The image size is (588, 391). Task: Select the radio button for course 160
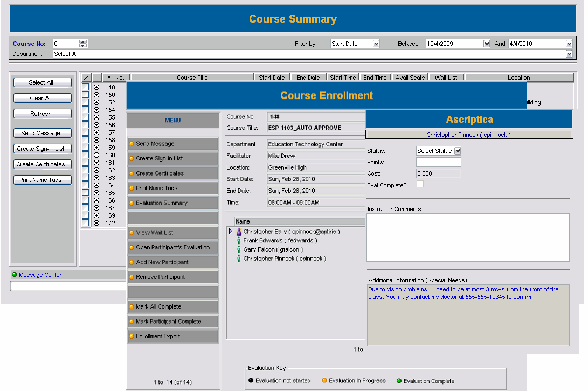[x=96, y=155]
